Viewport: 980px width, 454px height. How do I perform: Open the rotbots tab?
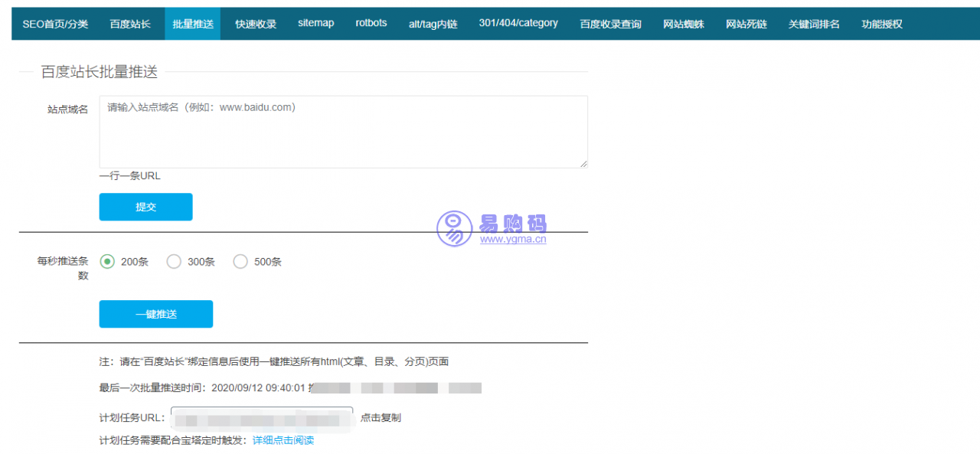pos(371,23)
